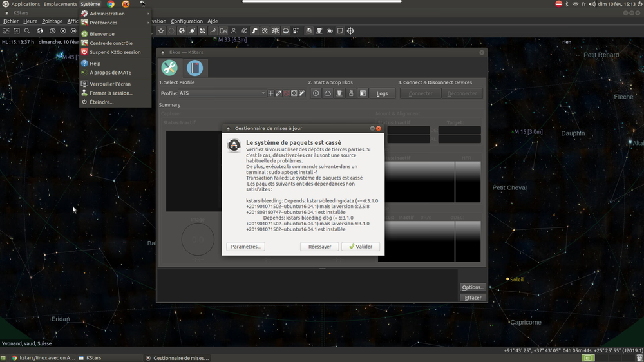
Task: Choose Suspend X2Go session
Action: (x=115, y=52)
